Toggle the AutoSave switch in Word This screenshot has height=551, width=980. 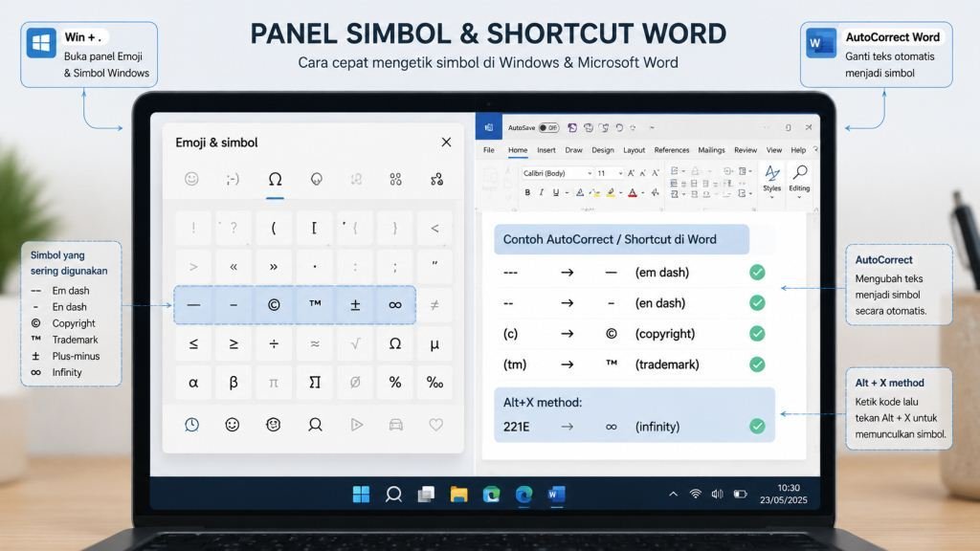[x=548, y=127]
